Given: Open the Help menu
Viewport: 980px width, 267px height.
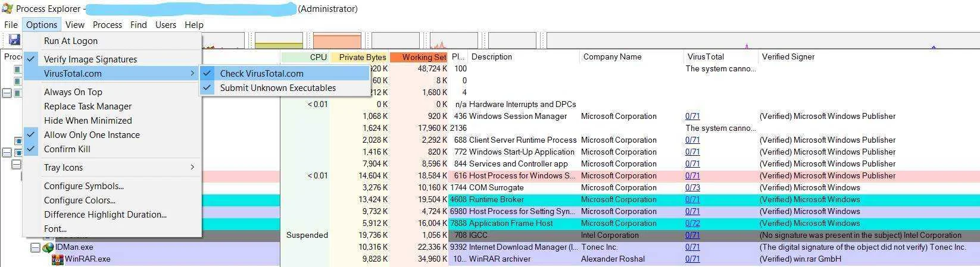Looking at the screenshot, I should [x=194, y=24].
